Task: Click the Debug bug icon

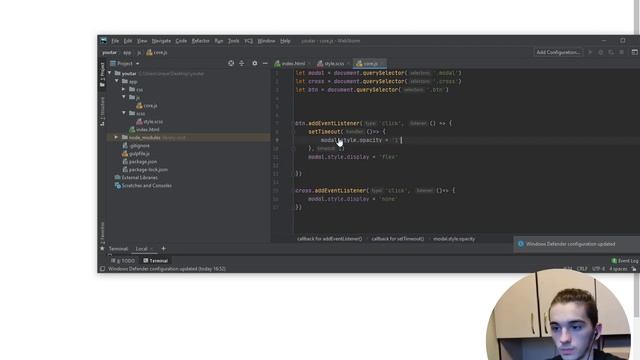Action: 600,52
